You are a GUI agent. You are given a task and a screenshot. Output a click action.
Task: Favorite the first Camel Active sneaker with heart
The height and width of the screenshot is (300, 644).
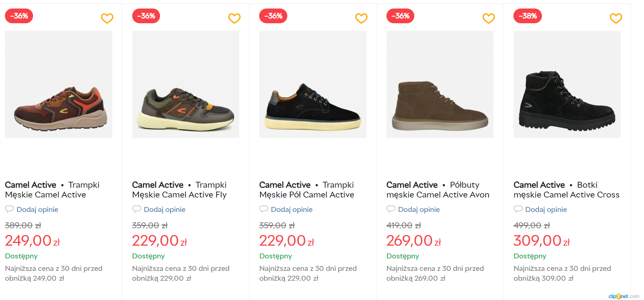pyautogui.click(x=107, y=18)
